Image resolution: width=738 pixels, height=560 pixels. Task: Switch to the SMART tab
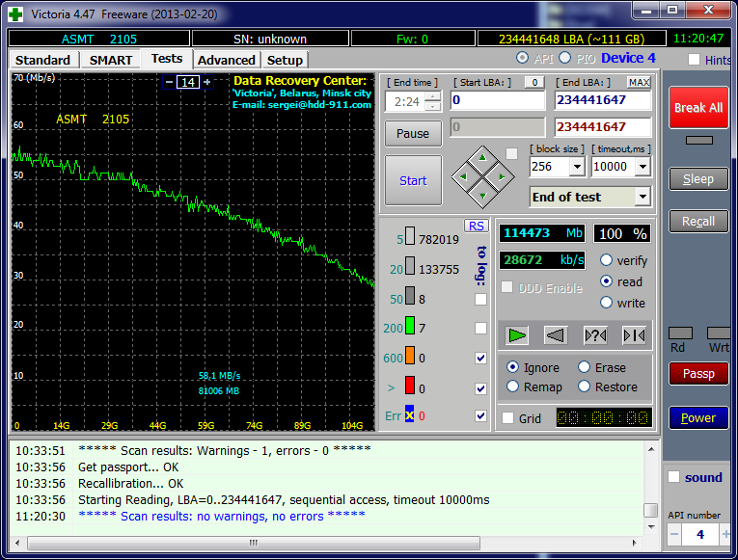pos(111,60)
